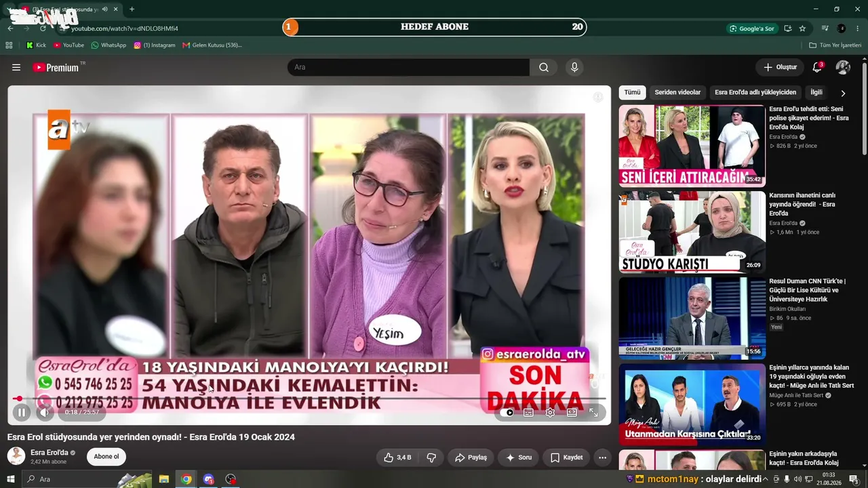
Task: Turn on subtitles in the player
Action: tap(529, 412)
